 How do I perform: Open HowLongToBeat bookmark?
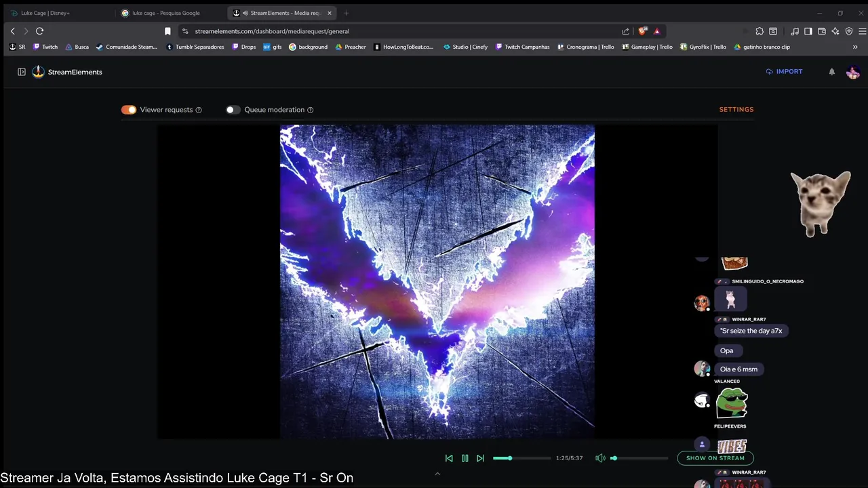pyautogui.click(x=403, y=47)
